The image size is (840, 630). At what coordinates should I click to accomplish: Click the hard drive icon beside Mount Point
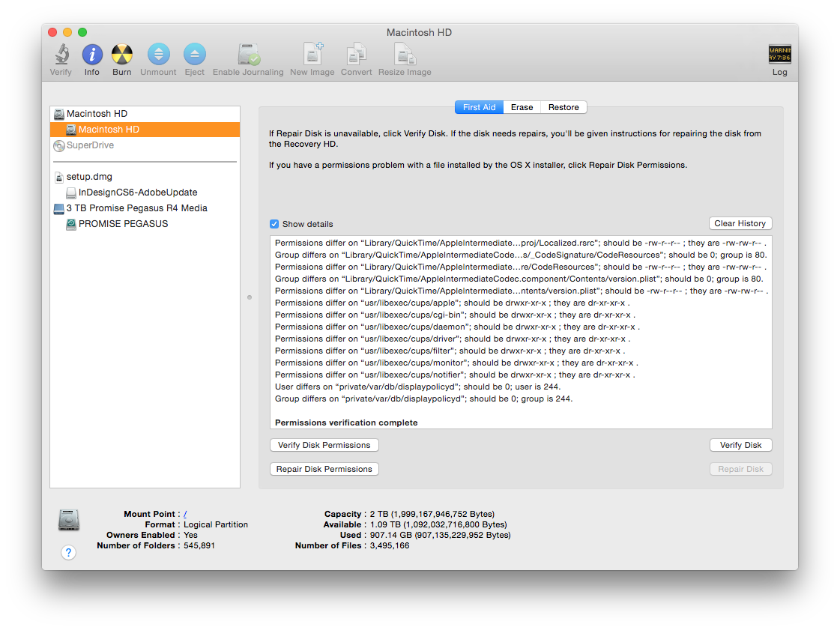coord(69,520)
